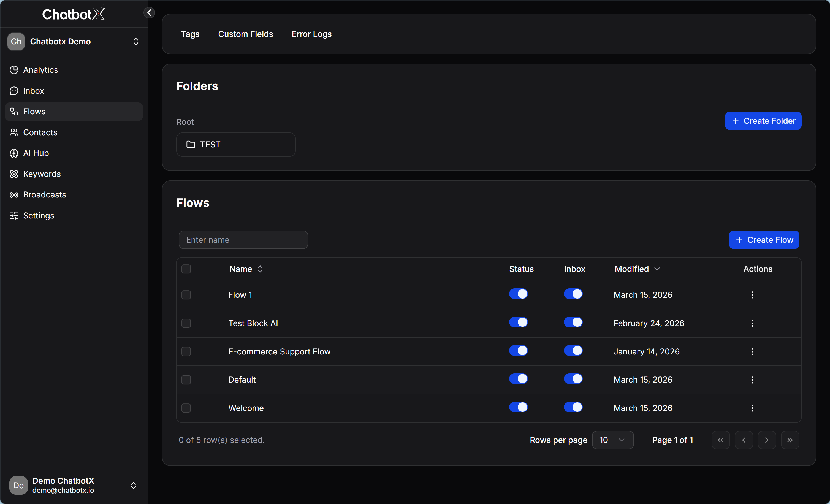
Task: Click the Enter name search field
Action: point(243,240)
